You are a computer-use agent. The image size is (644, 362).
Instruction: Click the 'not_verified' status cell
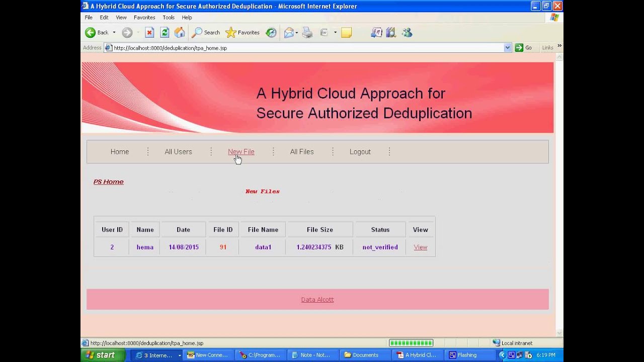point(380,247)
